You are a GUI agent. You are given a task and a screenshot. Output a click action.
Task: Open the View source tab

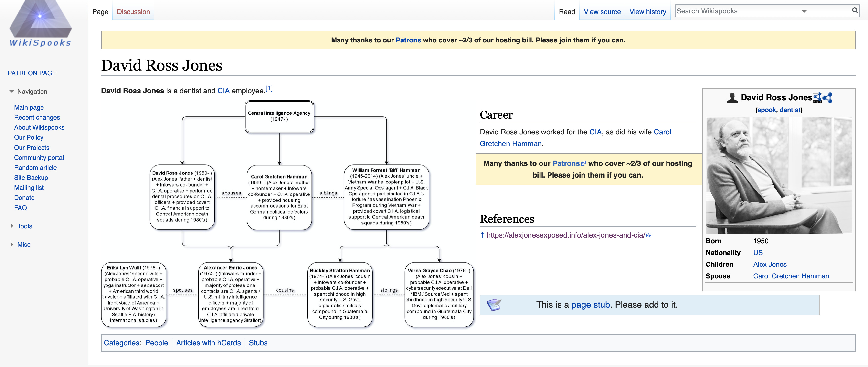click(x=602, y=12)
